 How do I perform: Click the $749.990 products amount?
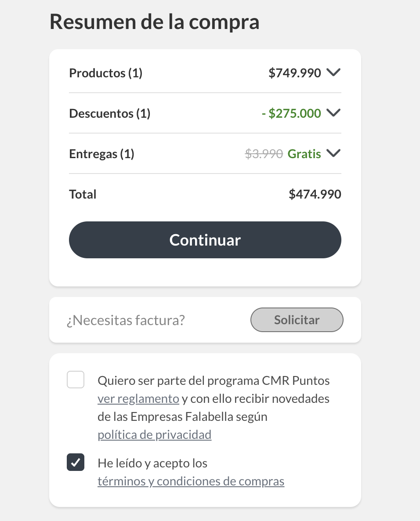[295, 73]
